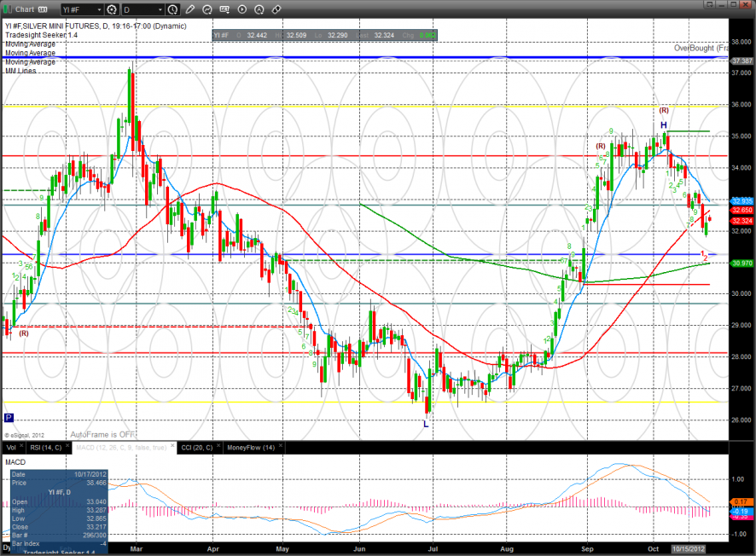Click the Chart title menu label
Viewport: 756px width, 556px height.
23,9
